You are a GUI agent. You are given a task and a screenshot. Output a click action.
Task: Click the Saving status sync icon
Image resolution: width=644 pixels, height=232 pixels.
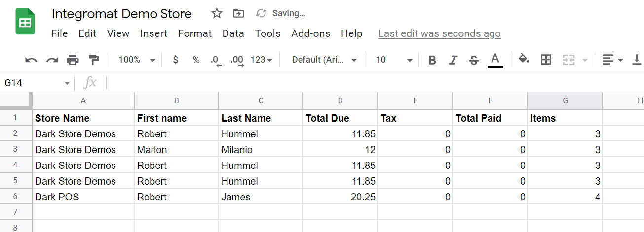tap(261, 13)
